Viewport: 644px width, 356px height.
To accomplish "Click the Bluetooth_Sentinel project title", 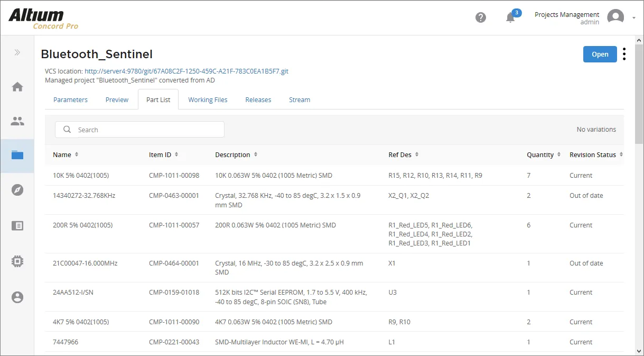I will click(97, 54).
